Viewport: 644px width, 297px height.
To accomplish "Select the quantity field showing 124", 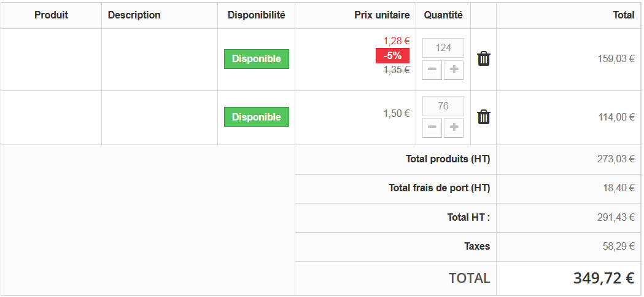I will tap(443, 48).
